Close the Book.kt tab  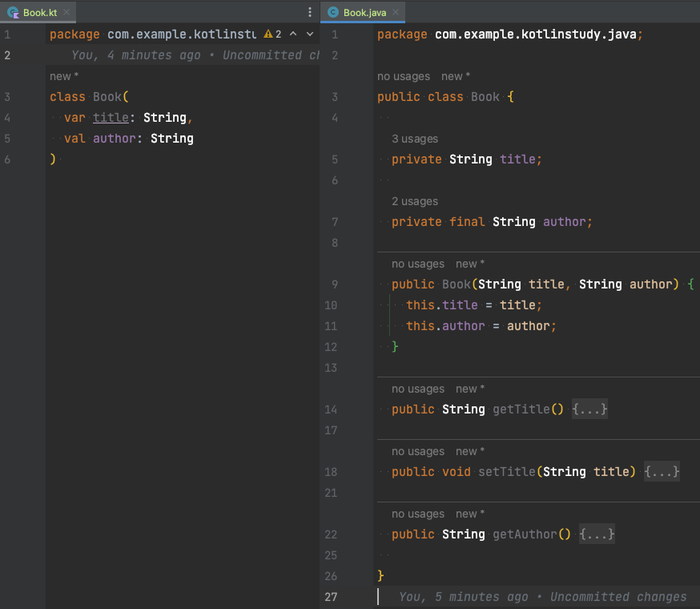click(x=66, y=13)
